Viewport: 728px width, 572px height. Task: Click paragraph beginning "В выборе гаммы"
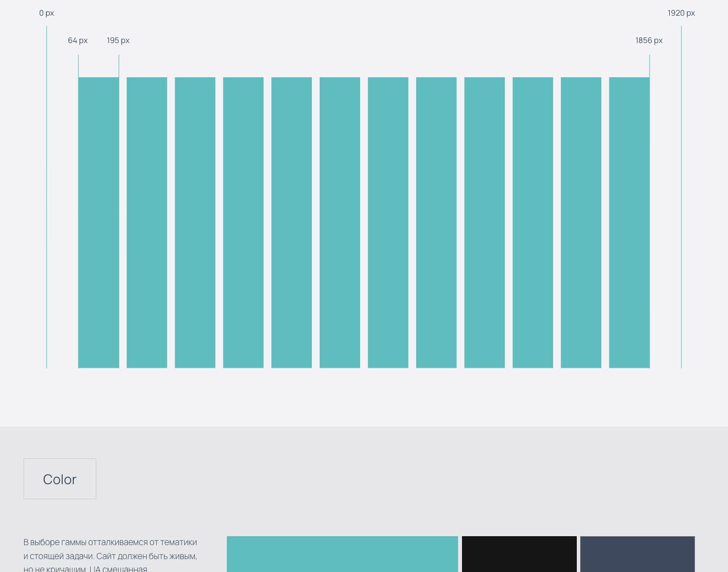(x=110, y=556)
